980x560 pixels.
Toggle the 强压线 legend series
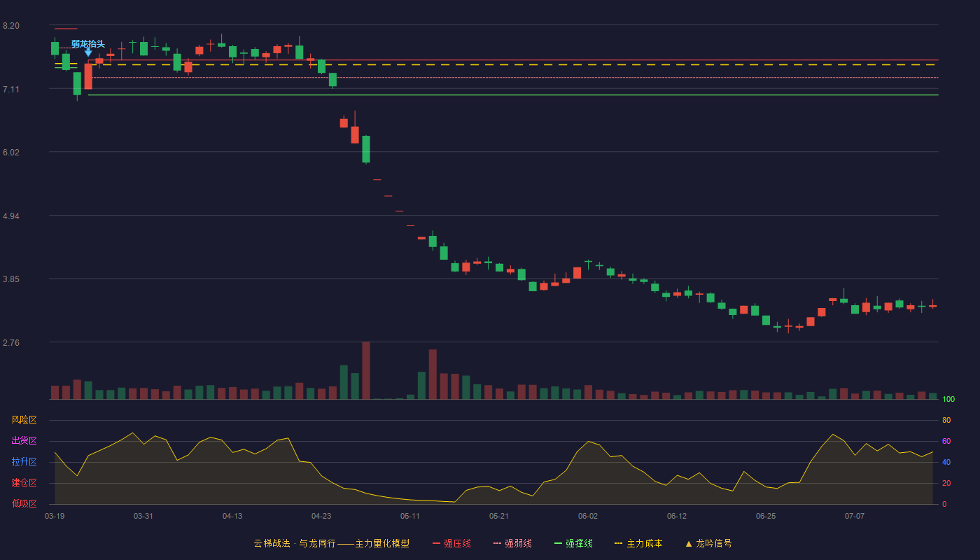coord(452,543)
